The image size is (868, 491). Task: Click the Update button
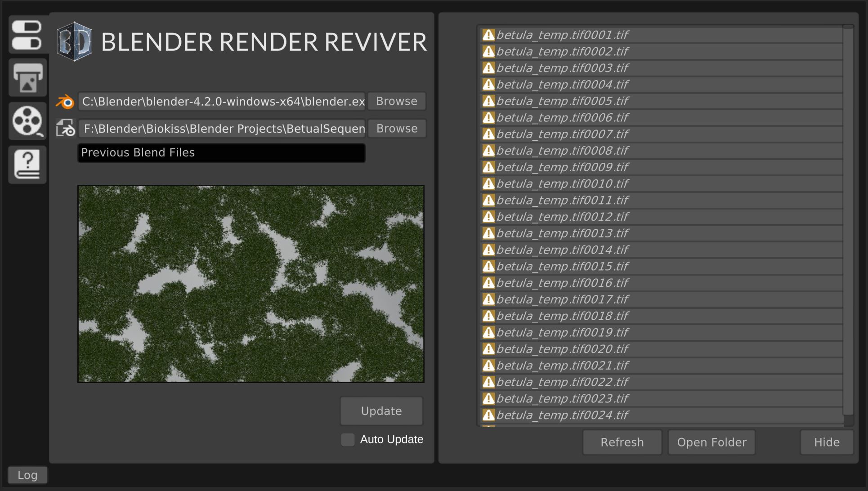(x=381, y=411)
